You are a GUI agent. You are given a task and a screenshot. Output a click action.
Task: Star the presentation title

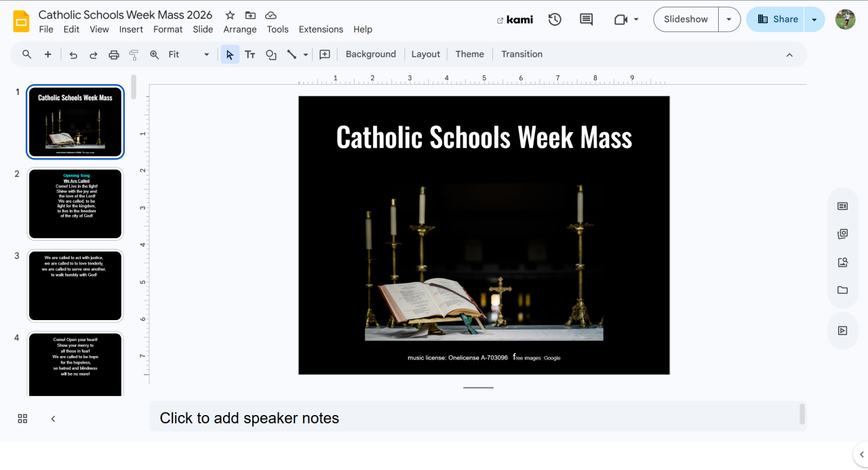(230, 15)
